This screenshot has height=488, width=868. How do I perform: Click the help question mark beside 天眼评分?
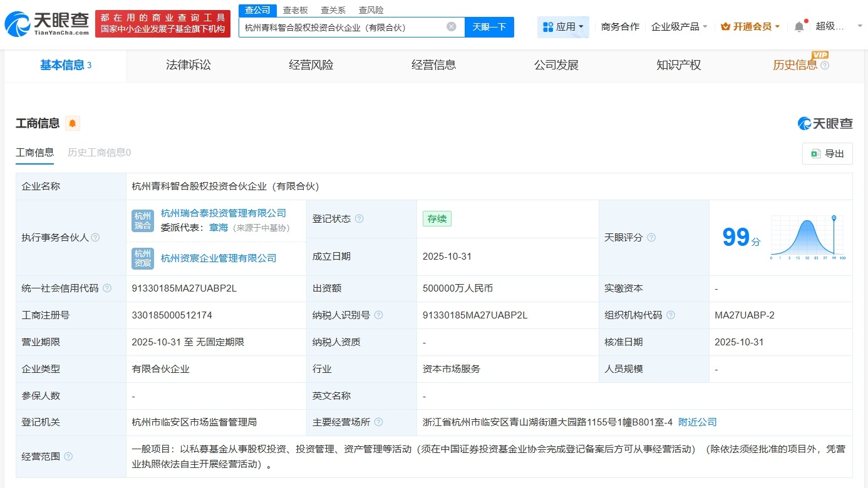[x=651, y=238]
